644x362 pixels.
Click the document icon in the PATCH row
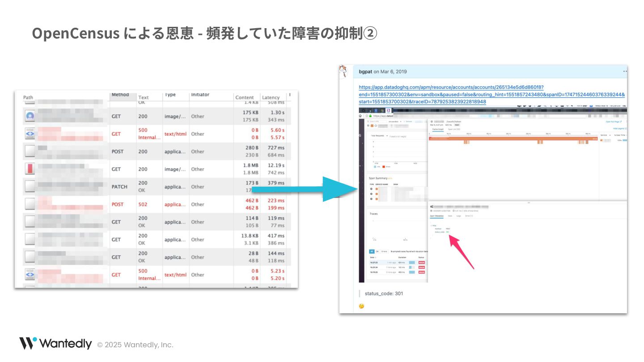(x=30, y=187)
